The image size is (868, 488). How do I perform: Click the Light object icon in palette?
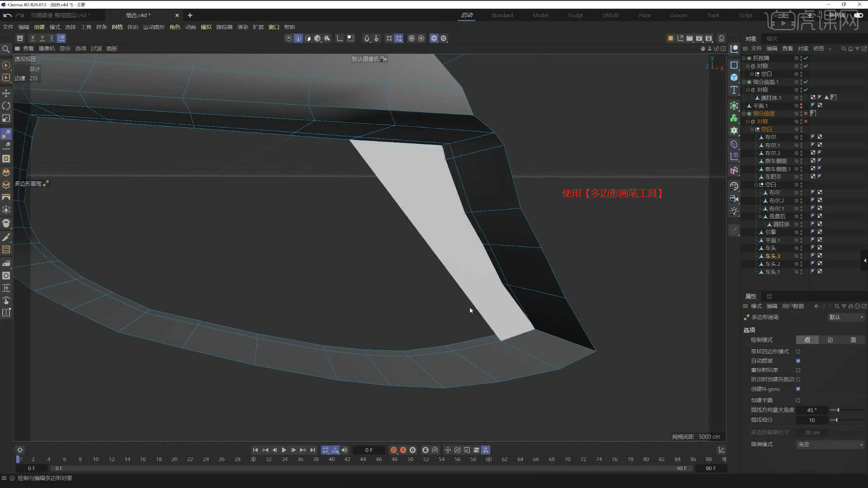[x=734, y=211]
